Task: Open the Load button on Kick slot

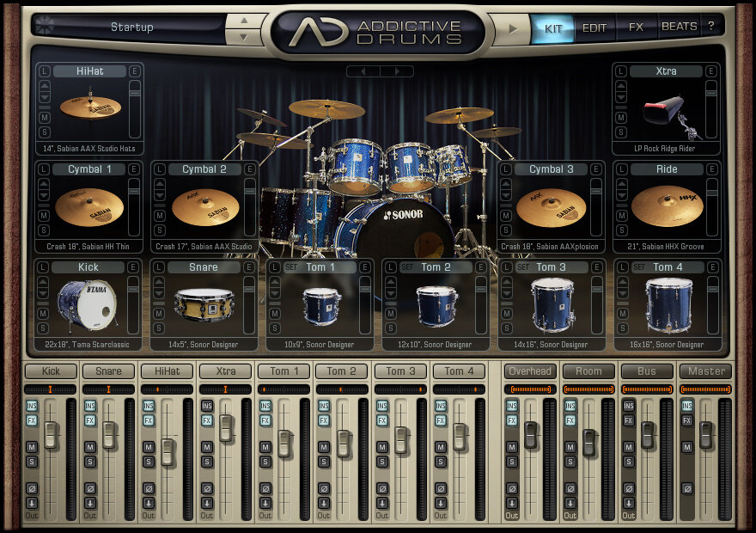Action: pos(43,267)
